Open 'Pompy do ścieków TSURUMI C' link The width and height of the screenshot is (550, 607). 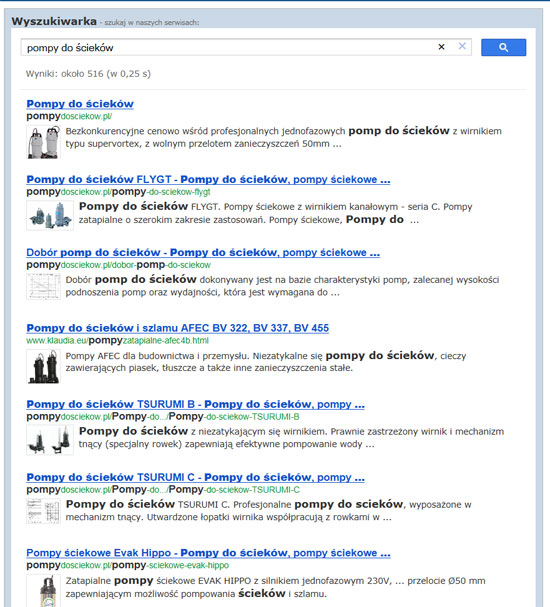point(195,477)
